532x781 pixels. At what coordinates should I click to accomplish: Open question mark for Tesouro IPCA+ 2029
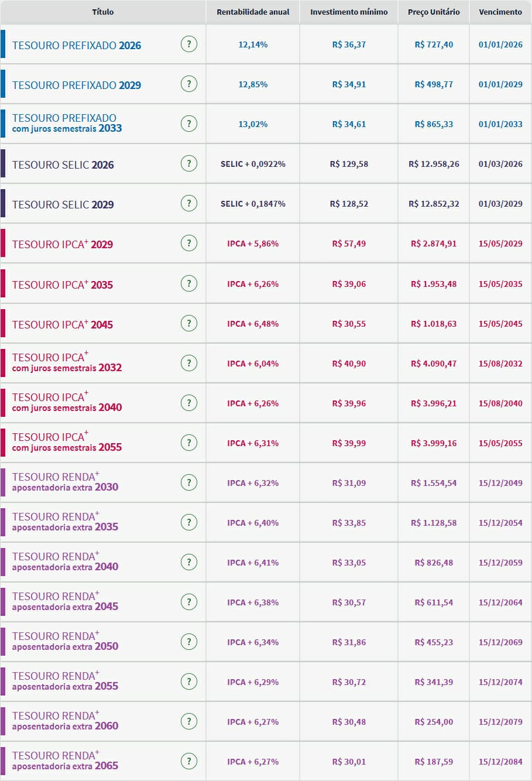point(188,243)
